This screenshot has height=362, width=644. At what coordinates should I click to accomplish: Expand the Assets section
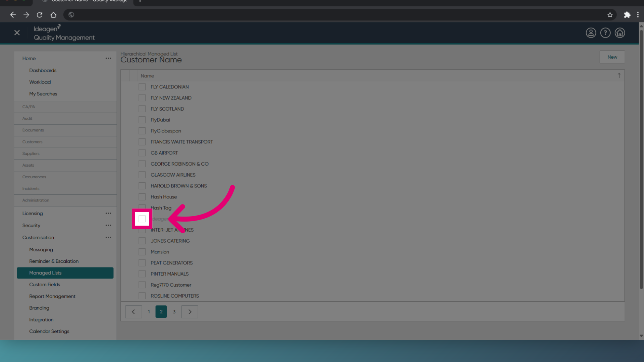tap(65, 166)
